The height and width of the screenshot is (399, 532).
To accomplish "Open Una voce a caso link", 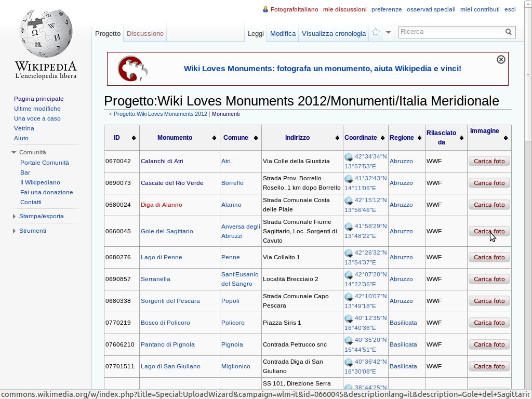I will [x=37, y=118].
